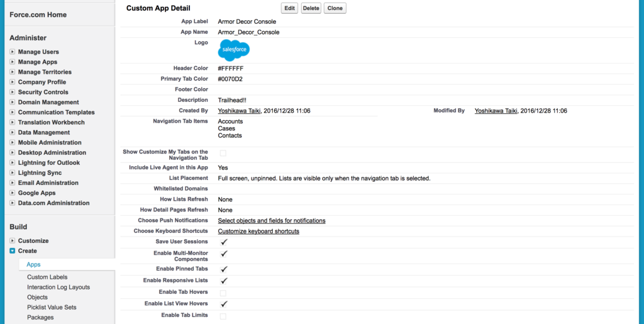The width and height of the screenshot is (644, 324).
Task: Click the Salesforce cloud logo
Action: (x=234, y=50)
